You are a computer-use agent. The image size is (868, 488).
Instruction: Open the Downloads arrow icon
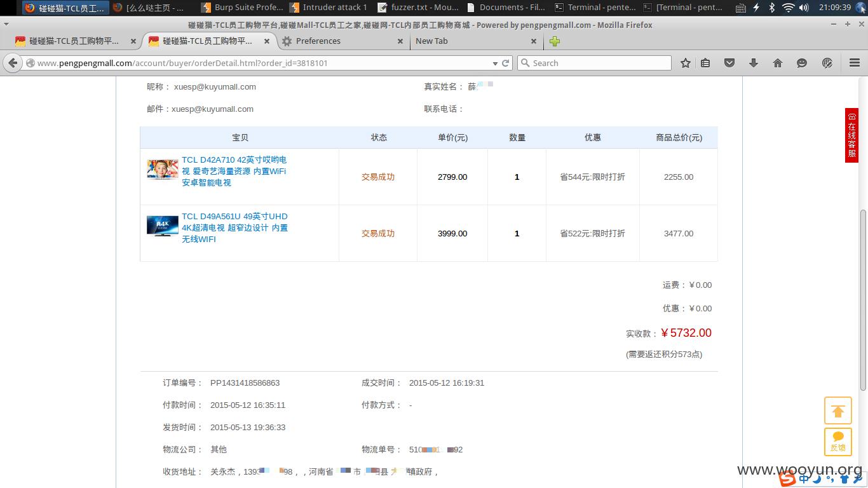[754, 63]
